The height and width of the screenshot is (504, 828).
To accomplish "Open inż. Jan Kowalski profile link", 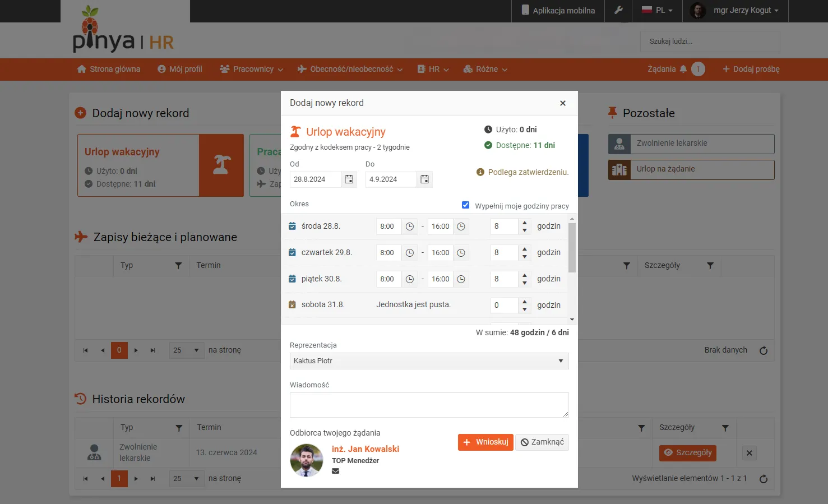I will point(366,449).
